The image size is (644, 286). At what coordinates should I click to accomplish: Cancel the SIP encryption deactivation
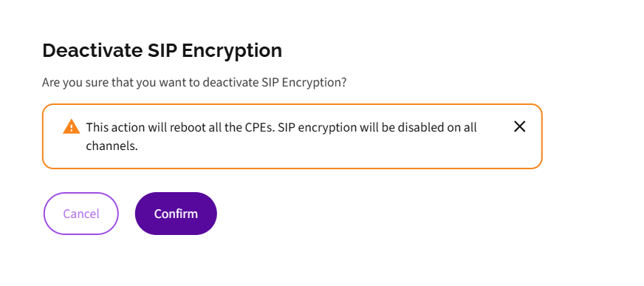(81, 214)
